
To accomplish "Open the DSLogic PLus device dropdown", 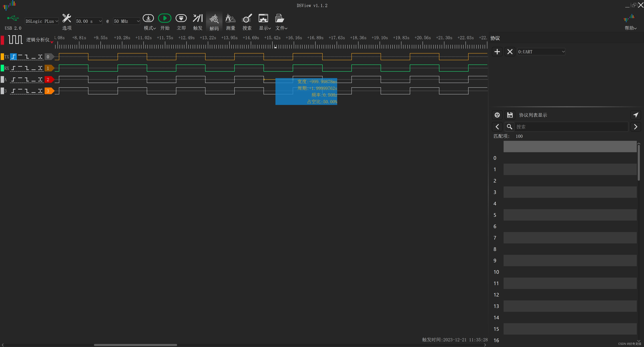I will tap(42, 21).
